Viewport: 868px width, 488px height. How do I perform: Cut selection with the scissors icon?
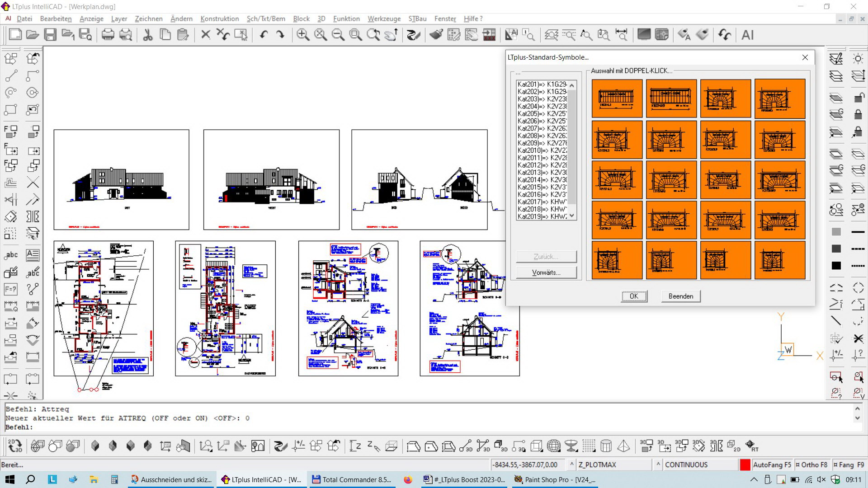point(148,35)
